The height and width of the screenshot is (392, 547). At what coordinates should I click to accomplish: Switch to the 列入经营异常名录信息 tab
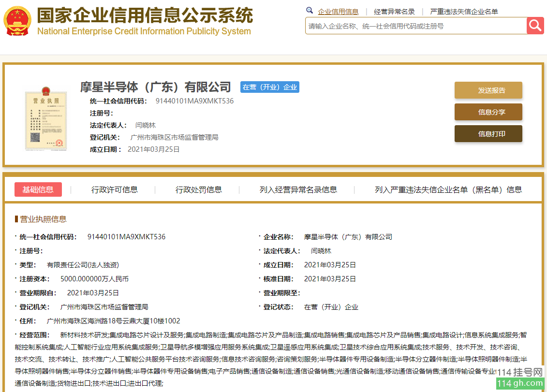298,189
